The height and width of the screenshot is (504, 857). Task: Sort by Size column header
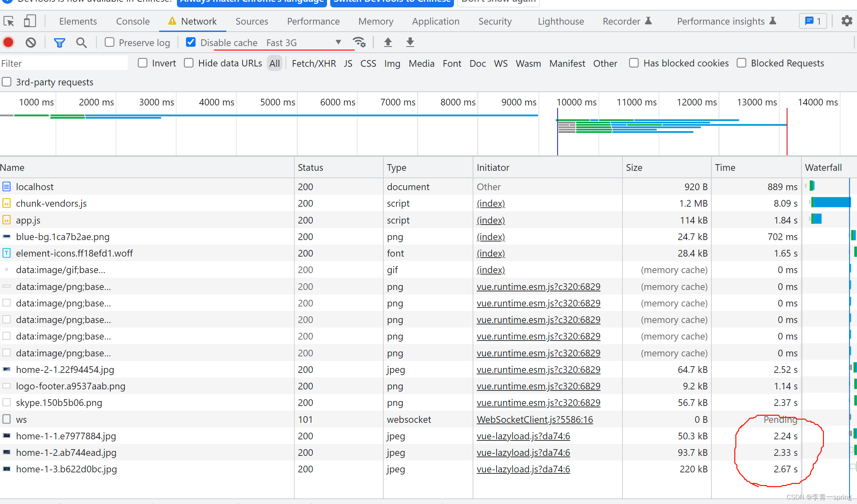coord(634,168)
